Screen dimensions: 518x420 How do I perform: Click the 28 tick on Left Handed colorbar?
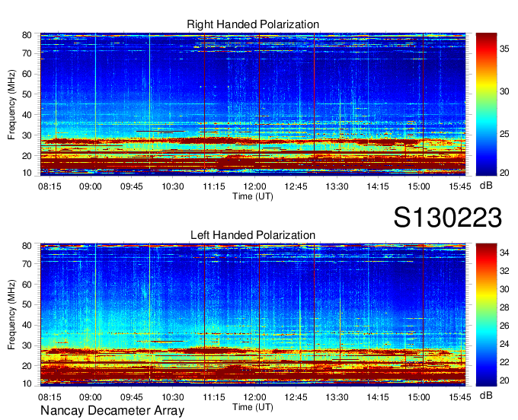point(504,307)
